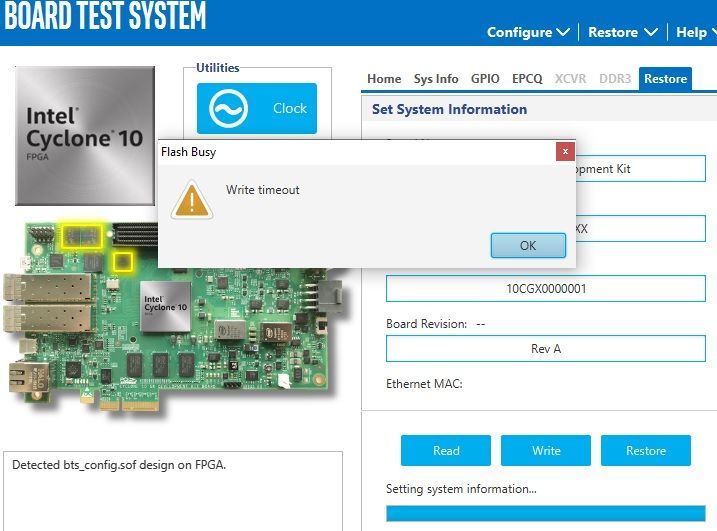The image size is (717, 531).
Task: Click the Cyclone 10 board photo
Action: [x=174, y=316]
